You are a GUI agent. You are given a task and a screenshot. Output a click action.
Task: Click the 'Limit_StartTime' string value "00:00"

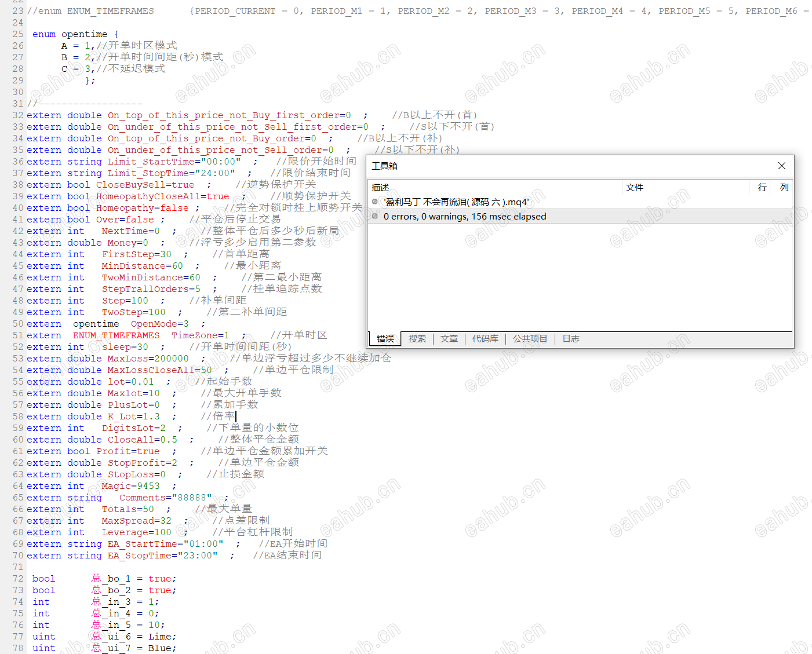click(221, 162)
